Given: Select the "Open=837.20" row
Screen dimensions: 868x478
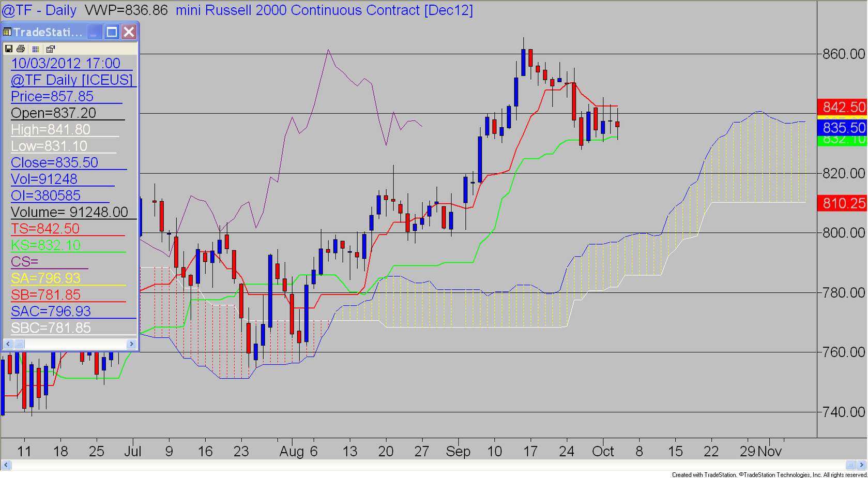Looking at the screenshot, I should [68, 113].
